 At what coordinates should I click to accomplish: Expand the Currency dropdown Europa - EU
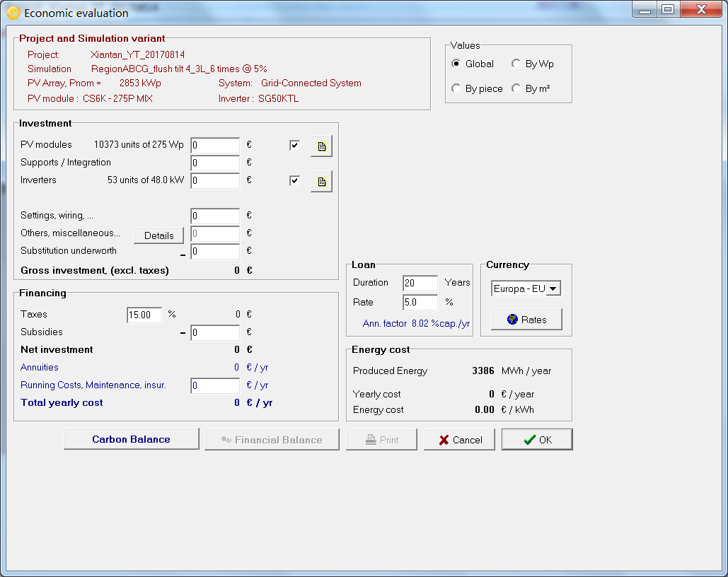tap(553, 288)
